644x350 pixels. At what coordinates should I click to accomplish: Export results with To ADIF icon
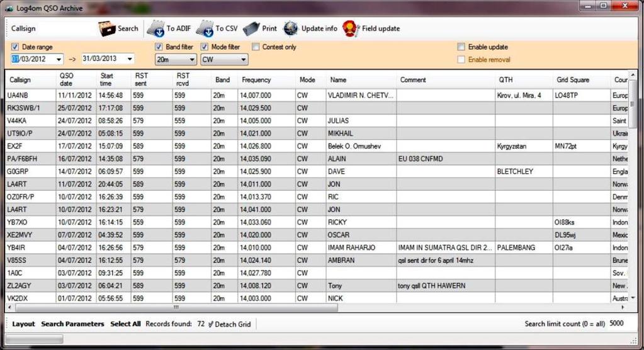click(155, 29)
